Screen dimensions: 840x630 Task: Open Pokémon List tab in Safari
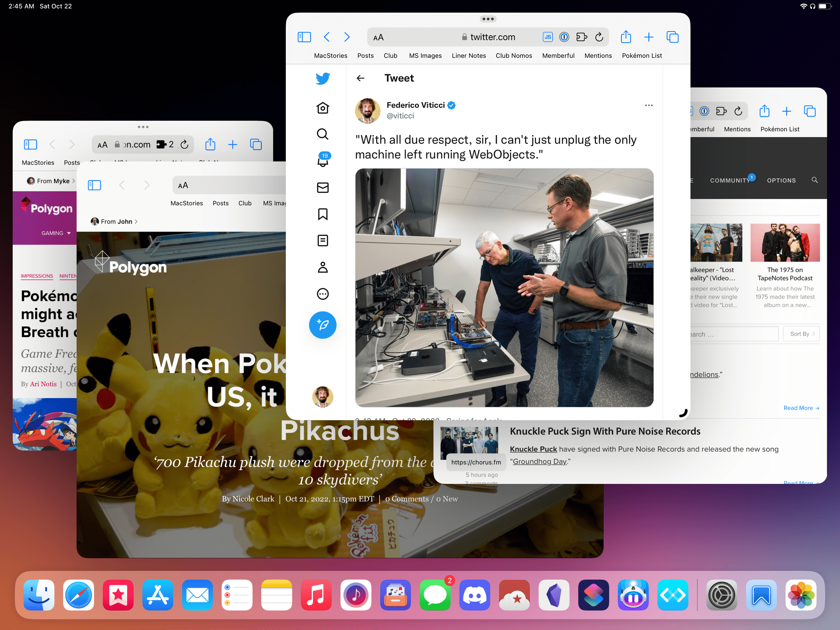pyautogui.click(x=641, y=55)
